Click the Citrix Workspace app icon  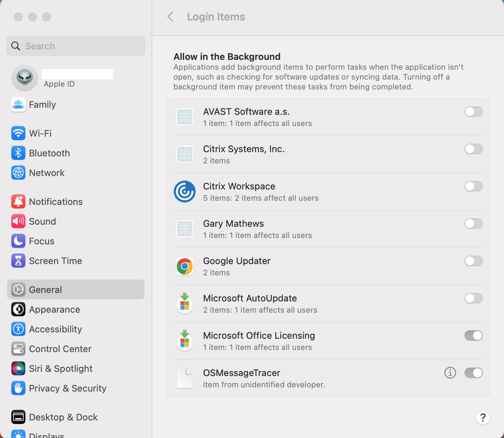pos(185,192)
